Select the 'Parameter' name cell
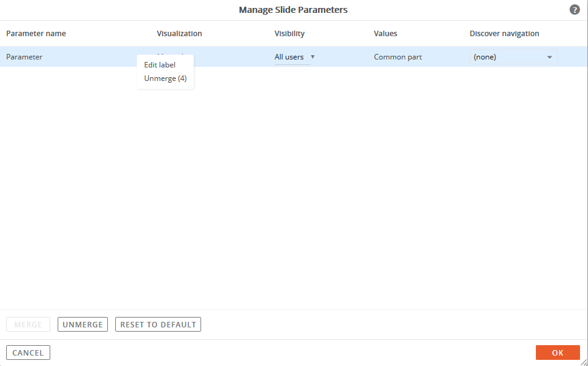The width and height of the screenshot is (588, 366). (25, 57)
